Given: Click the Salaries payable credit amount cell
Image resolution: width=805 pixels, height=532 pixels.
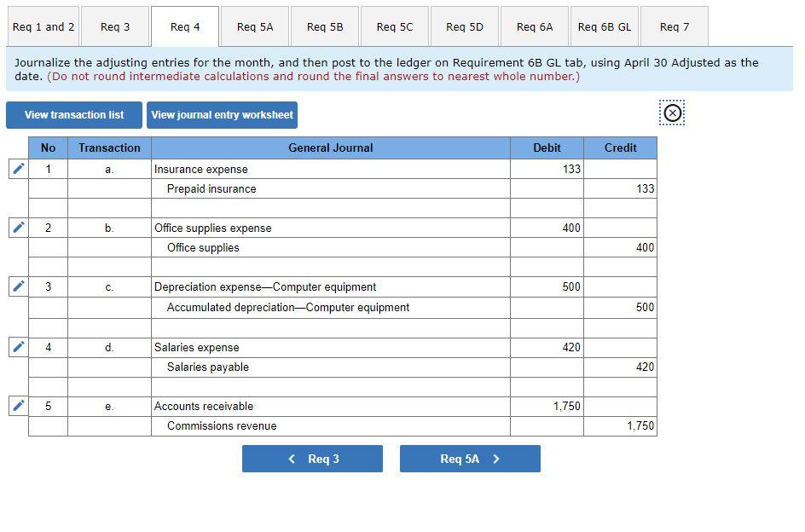Looking at the screenshot, I should point(620,367).
